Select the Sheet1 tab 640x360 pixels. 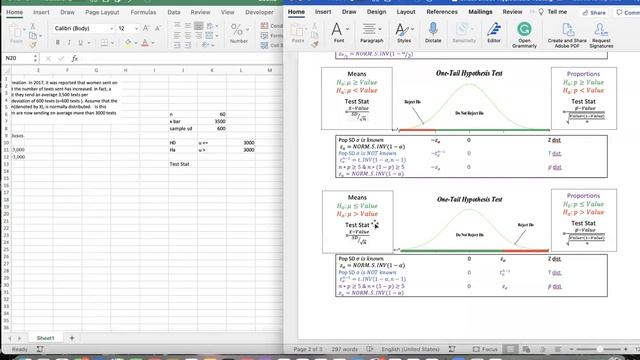45,338
